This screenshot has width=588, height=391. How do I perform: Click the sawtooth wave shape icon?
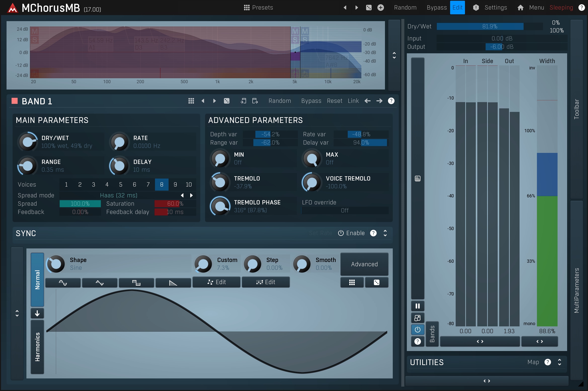tap(173, 283)
